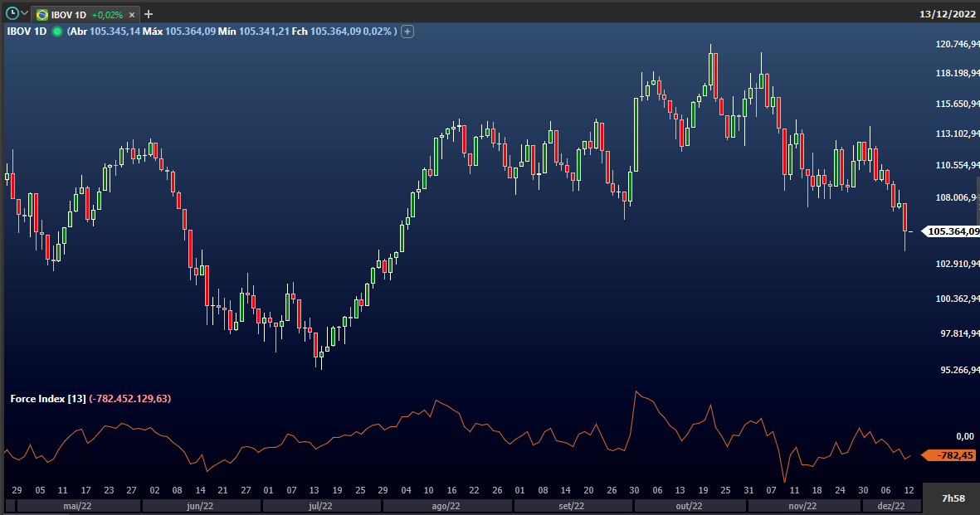This screenshot has width=980, height=515.
Task: Select the out/22 month segment
Action: click(689, 506)
